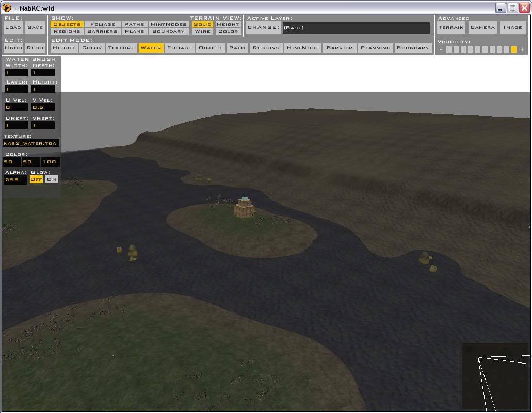
Task: Increase visibility with plus button
Action: [x=522, y=49]
